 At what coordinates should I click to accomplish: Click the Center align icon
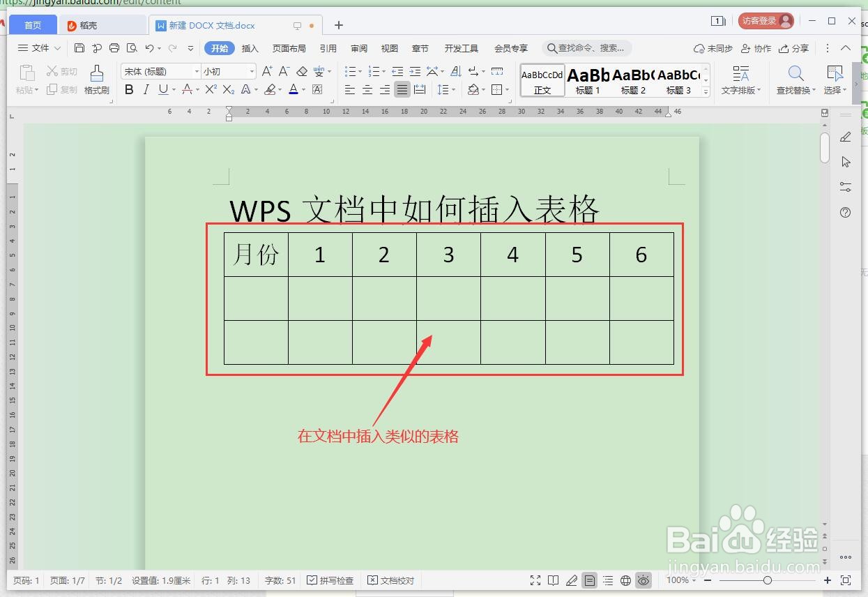click(367, 89)
